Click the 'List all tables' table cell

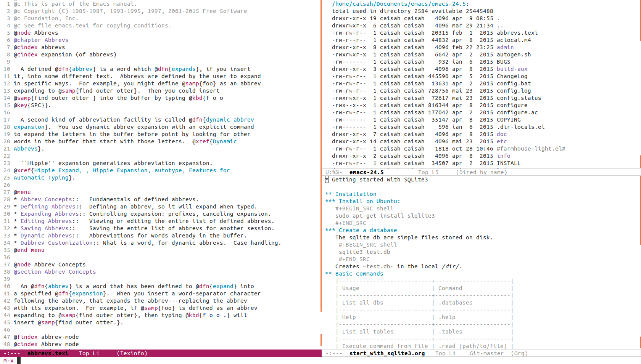[x=368, y=332]
